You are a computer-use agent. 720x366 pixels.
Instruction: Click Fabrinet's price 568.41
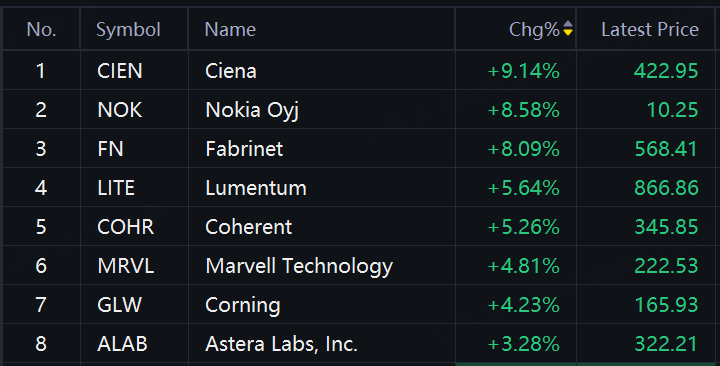(666, 149)
